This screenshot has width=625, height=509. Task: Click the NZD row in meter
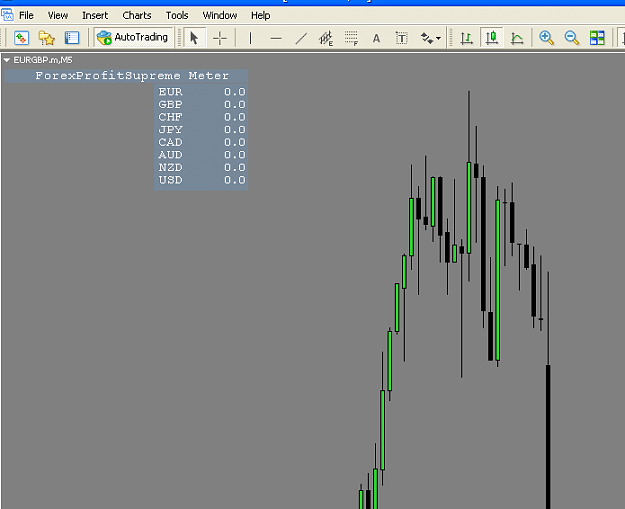tap(201, 167)
